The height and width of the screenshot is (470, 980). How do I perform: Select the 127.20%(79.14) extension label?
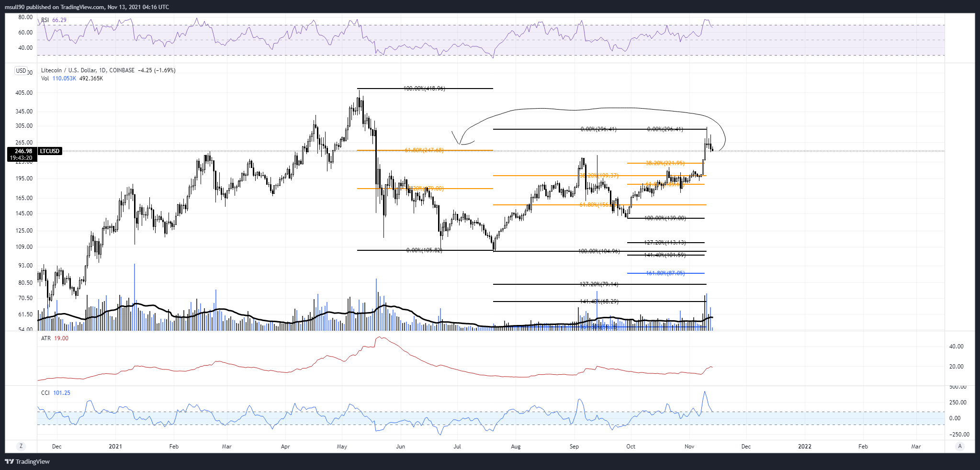pos(599,284)
